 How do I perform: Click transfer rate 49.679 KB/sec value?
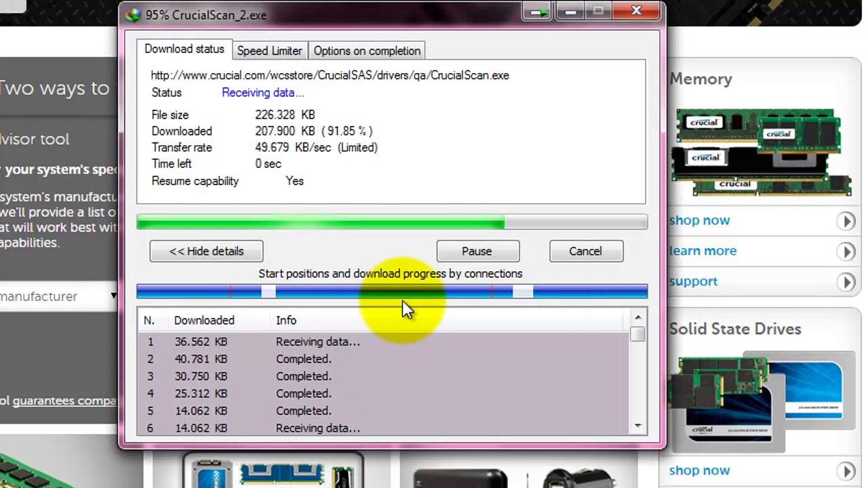[x=316, y=148]
